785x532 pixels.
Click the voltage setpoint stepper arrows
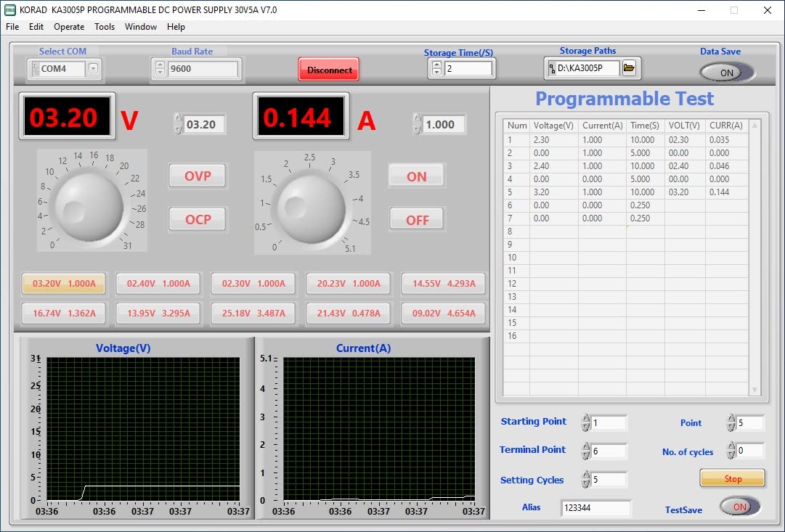click(x=178, y=124)
